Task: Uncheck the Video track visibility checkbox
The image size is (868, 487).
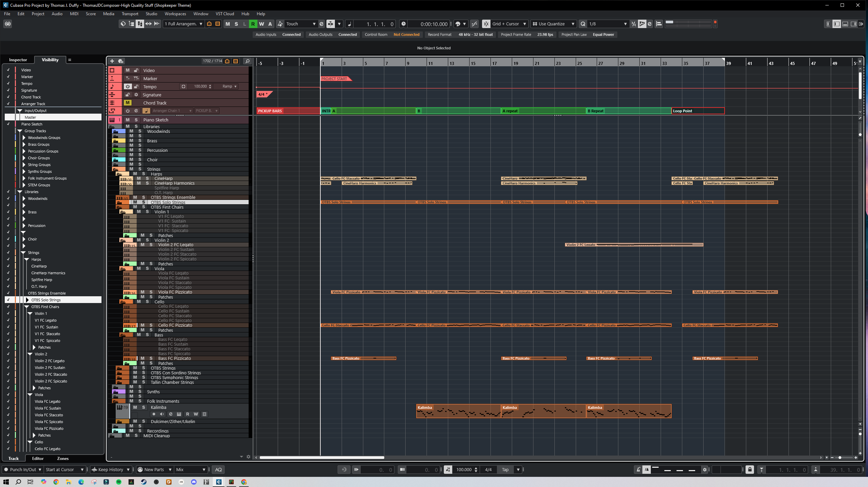Action: pyautogui.click(x=8, y=70)
